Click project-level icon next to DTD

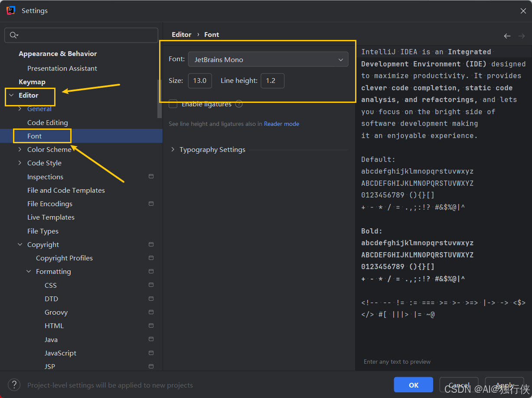coord(151,299)
